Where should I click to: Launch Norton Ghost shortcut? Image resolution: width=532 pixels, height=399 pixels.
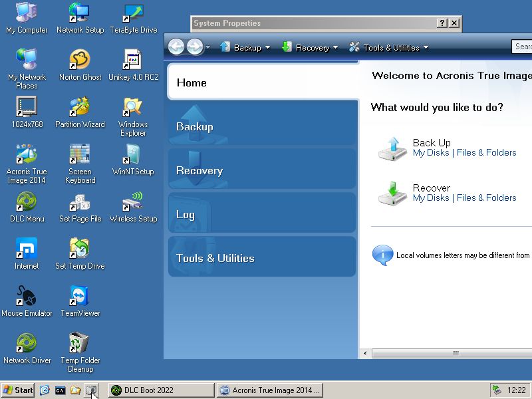(x=80, y=65)
